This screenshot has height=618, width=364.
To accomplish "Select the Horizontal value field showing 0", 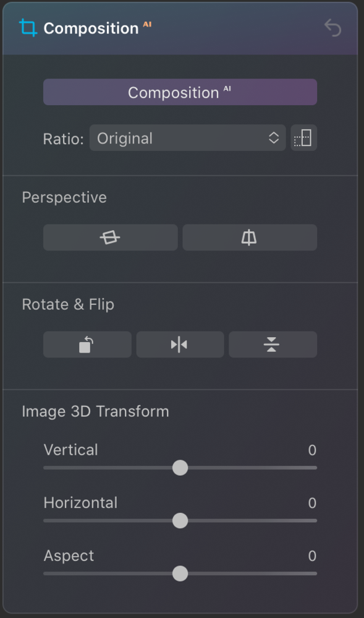I will point(312,503).
